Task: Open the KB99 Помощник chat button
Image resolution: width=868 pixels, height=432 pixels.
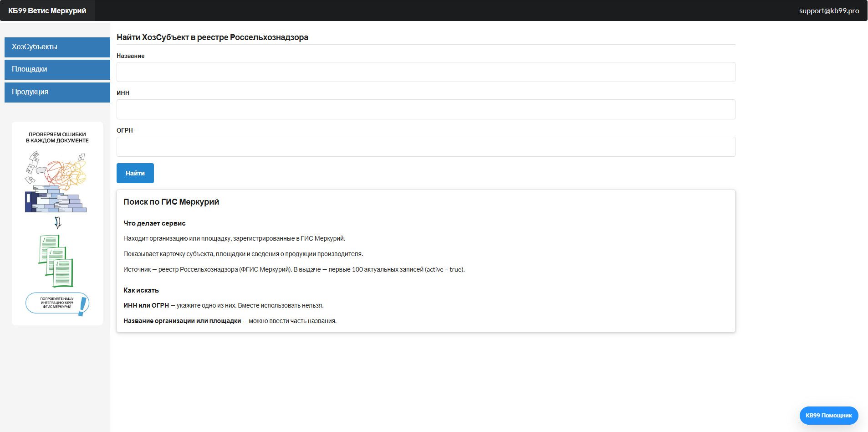Action: [829, 416]
